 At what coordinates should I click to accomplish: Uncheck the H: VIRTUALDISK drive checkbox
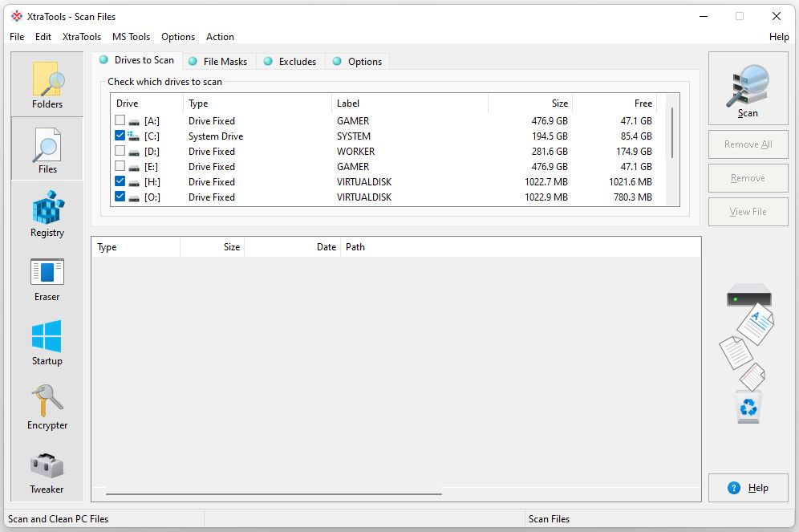(x=120, y=181)
